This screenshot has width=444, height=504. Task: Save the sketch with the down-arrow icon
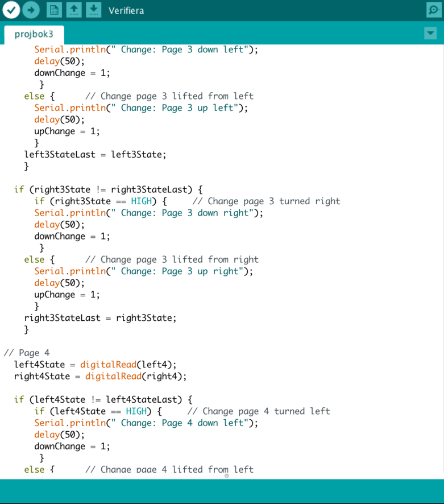pos(93,10)
